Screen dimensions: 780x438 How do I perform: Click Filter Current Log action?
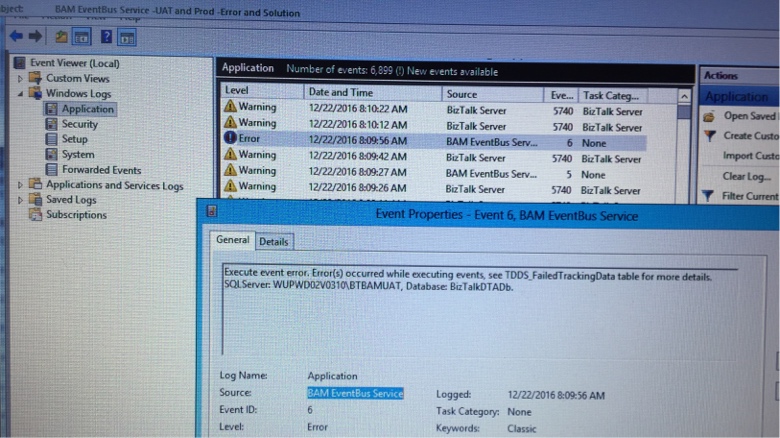(x=750, y=196)
